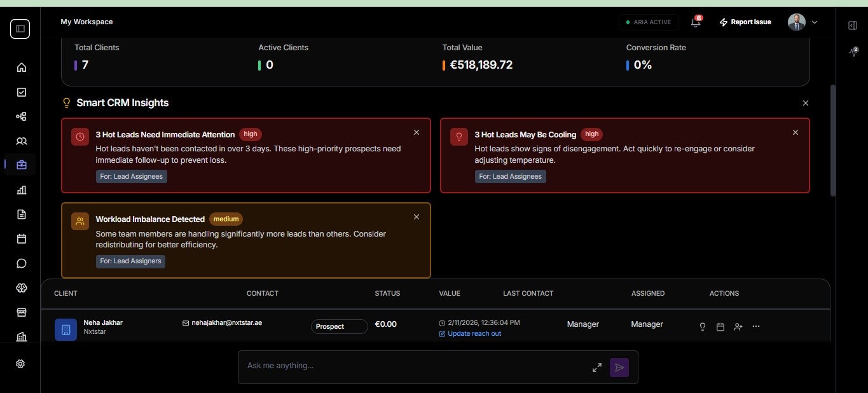The height and width of the screenshot is (393, 868).
Task: Open the Chat section in the sidebar
Action: click(x=21, y=263)
